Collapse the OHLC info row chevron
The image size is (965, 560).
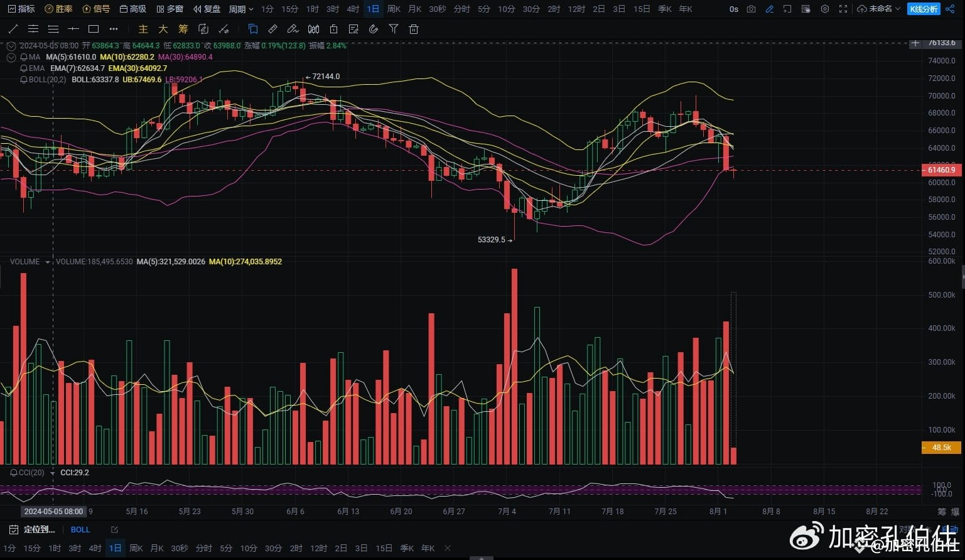click(11, 46)
